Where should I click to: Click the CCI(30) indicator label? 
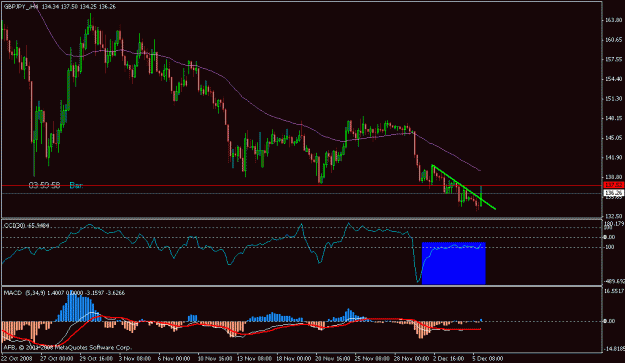coord(26,226)
